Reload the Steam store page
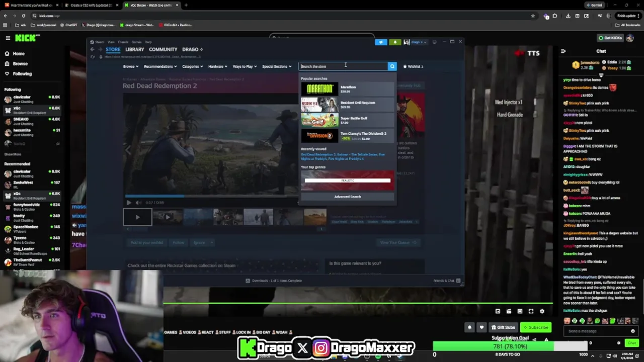This screenshot has width=644, height=362. click(92, 57)
